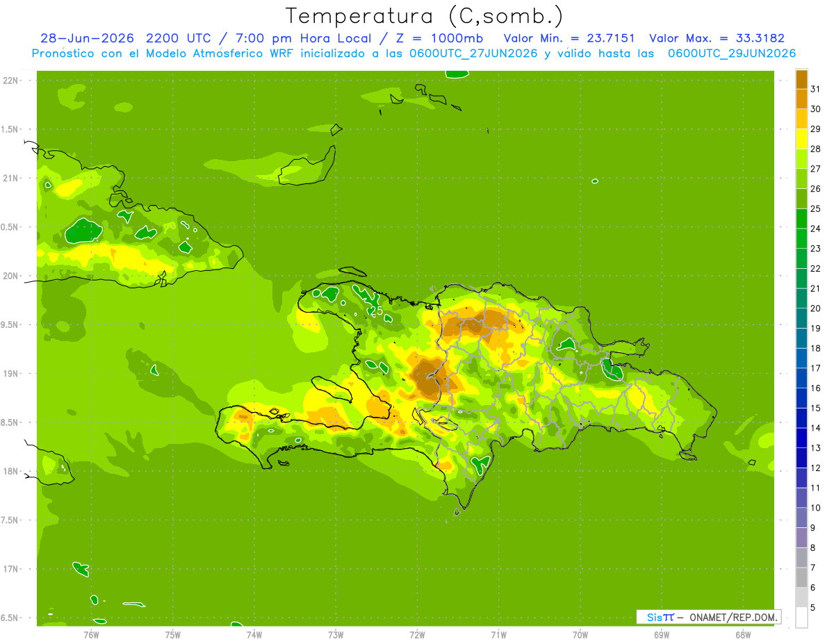Click the "20N" latitude axis label

pos(10,276)
